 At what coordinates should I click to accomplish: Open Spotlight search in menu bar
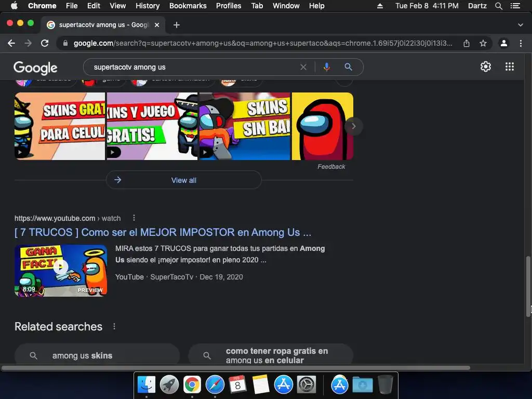pos(498,6)
